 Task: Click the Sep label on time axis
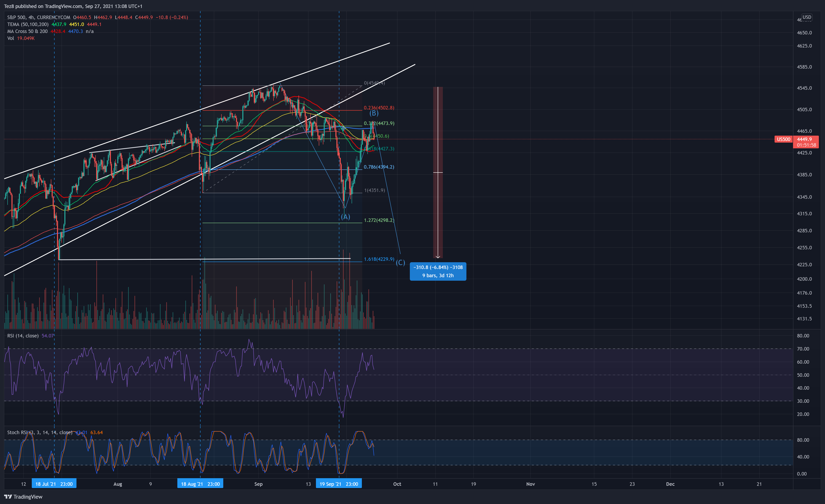(259, 484)
